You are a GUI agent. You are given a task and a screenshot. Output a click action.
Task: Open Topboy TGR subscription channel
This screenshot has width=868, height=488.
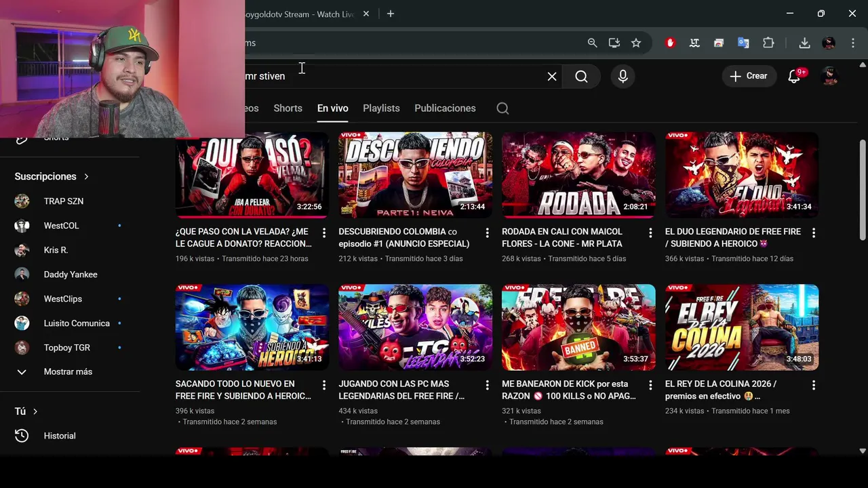[68, 348]
